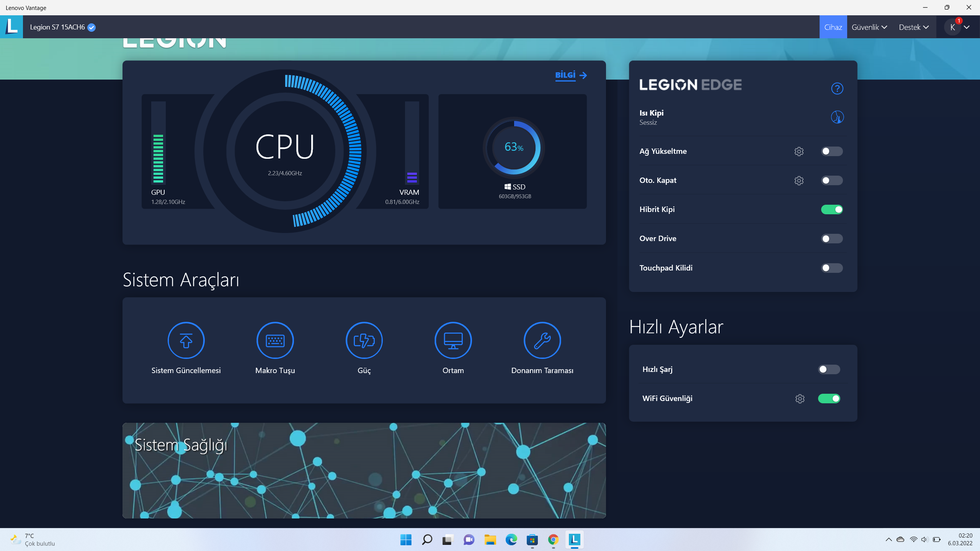Image resolution: width=980 pixels, height=551 pixels.
Task: Disable WiFi Güvenliği toggle
Action: coord(829,399)
